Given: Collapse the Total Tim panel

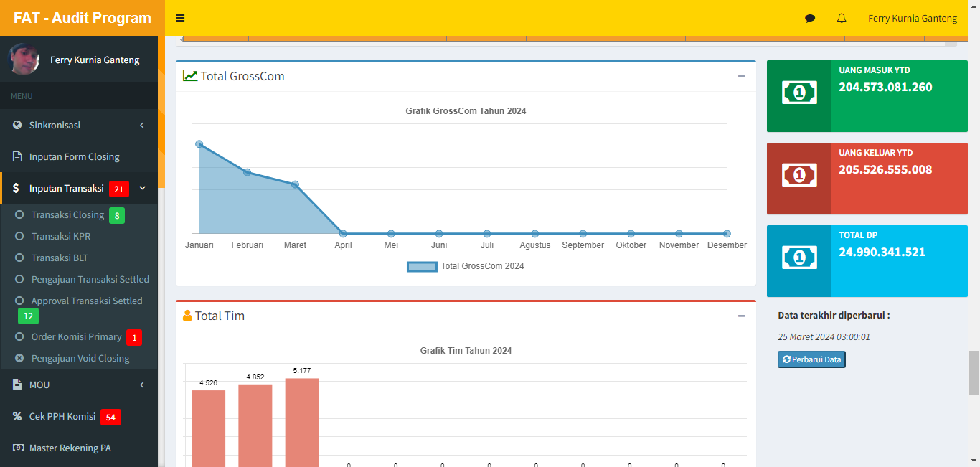Looking at the screenshot, I should (x=741, y=316).
